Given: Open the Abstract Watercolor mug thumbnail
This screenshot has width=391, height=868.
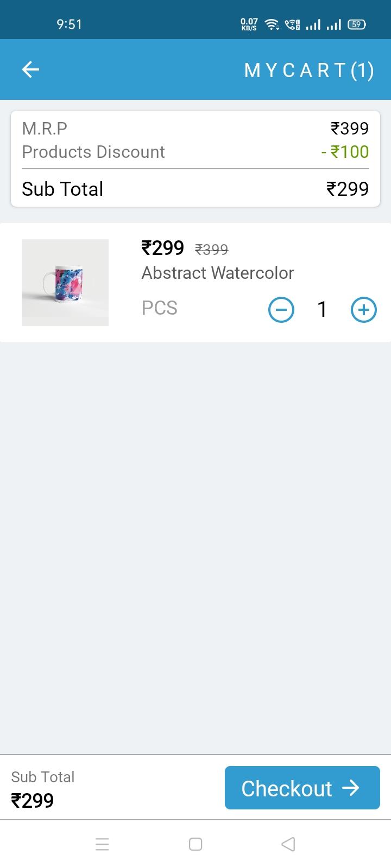Looking at the screenshot, I should [65, 283].
